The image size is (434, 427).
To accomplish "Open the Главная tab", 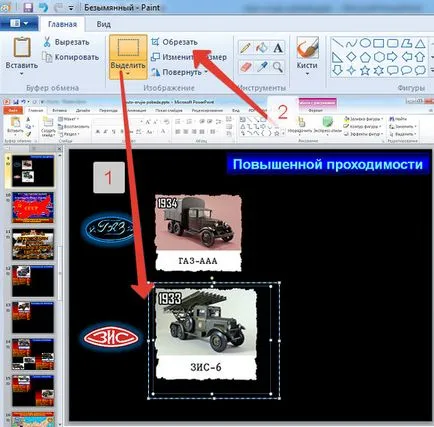I will point(62,24).
